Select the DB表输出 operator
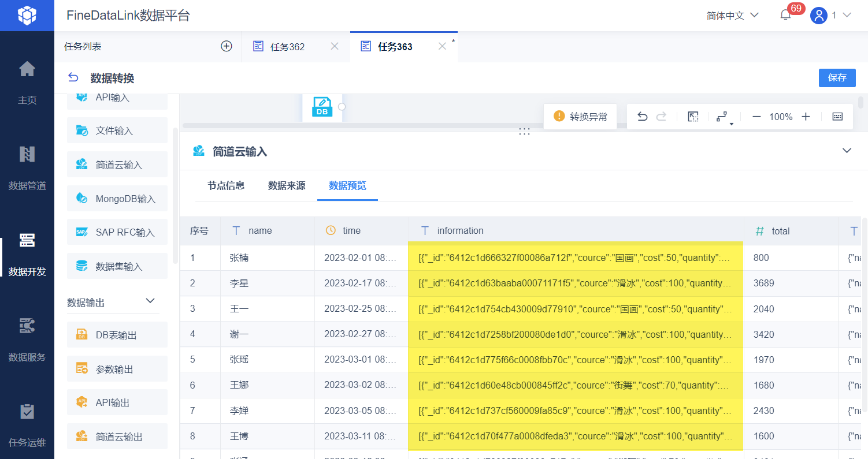Viewport: 868px width, 459px height. click(x=117, y=335)
